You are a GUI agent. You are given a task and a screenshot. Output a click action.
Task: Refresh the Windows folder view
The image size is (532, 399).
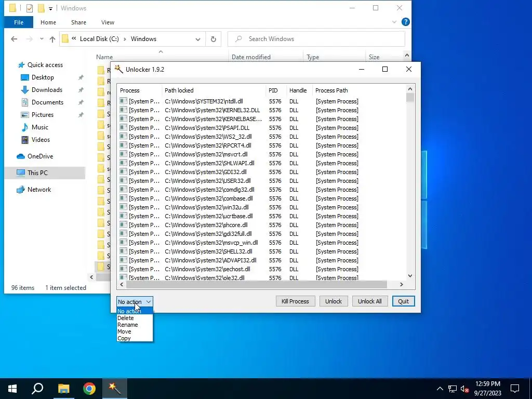tap(214, 39)
